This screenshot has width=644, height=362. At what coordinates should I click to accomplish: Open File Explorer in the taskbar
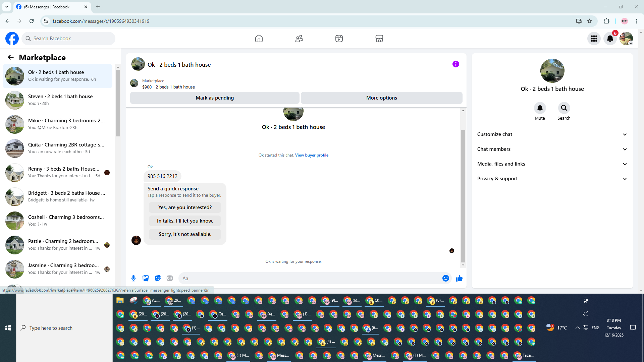pos(120,300)
